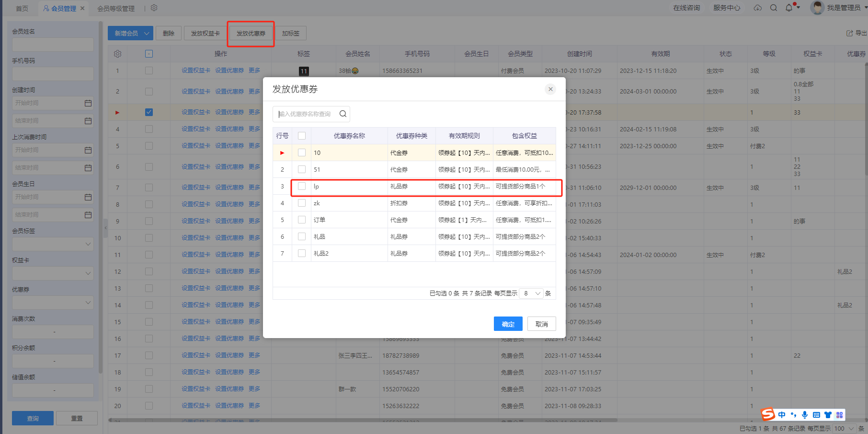Click the tab bar settings gear icon
The width and height of the screenshot is (868, 434).
click(x=154, y=8)
